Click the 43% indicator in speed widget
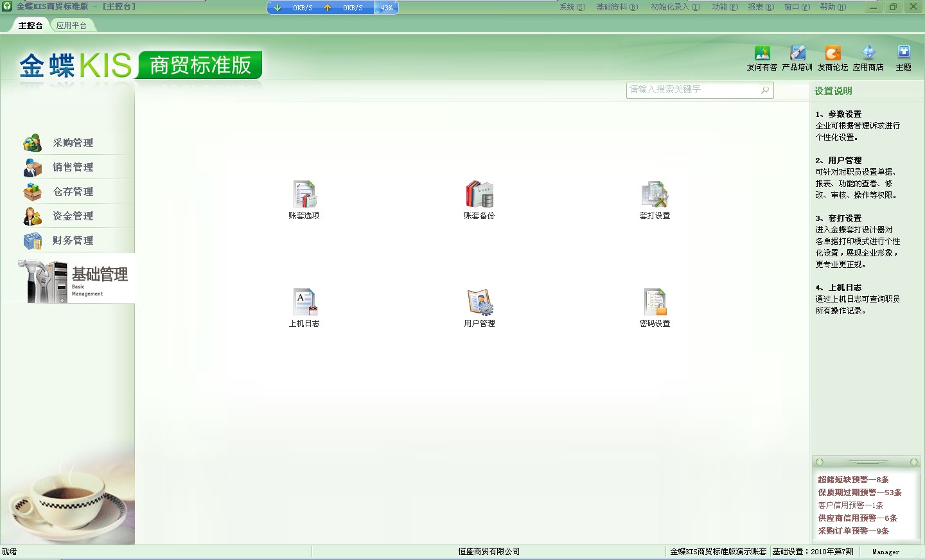Image resolution: width=925 pixels, height=560 pixels. pos(387,8)
